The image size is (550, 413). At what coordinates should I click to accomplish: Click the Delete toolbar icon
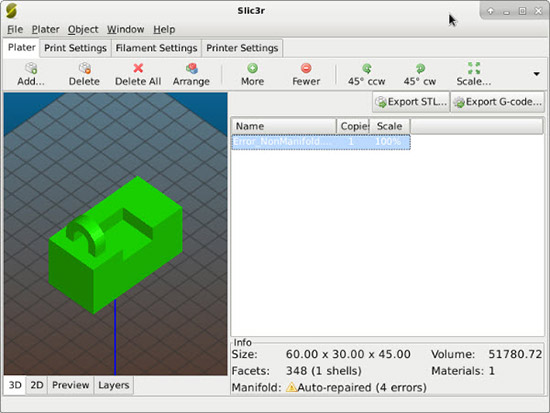[x=85, y=68]
